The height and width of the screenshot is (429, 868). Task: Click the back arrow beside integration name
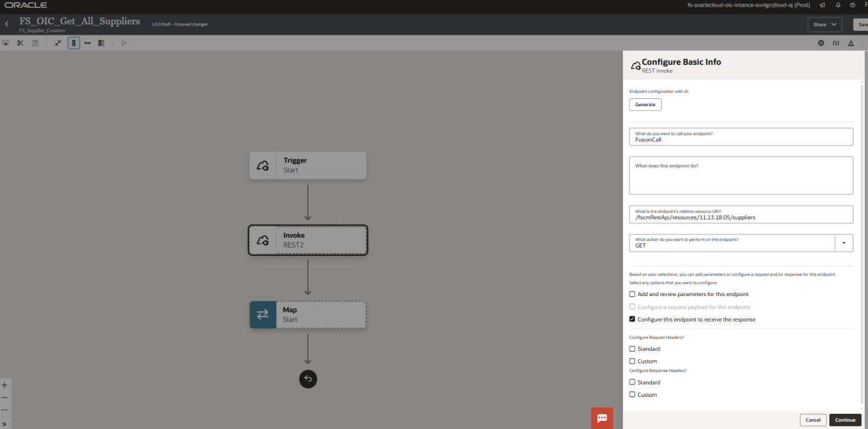(7, 24)
